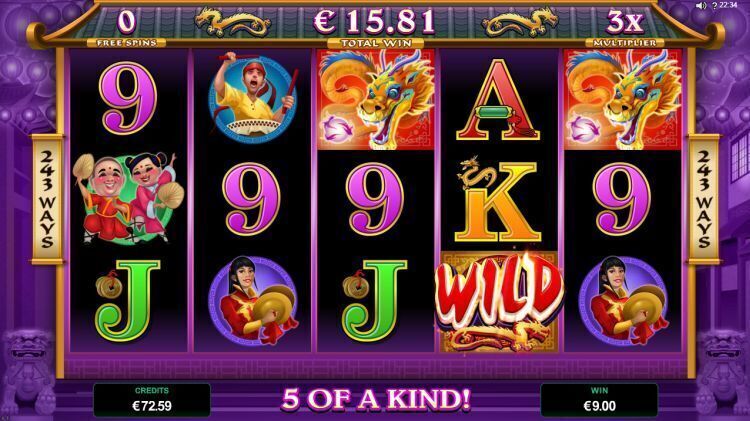This screenshot has height=421, width=750.
Task: Click the cymbal lady on reel five
Action: tap(623, 301)
